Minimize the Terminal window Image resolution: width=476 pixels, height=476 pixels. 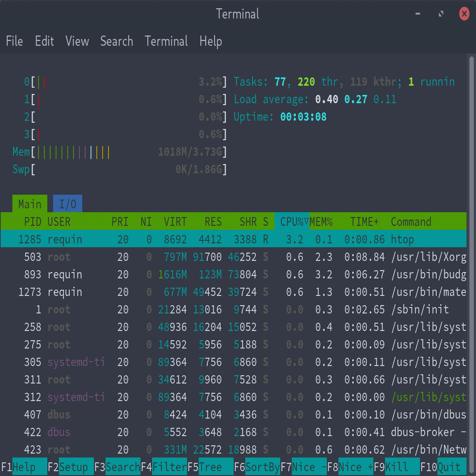coord(418,14)
